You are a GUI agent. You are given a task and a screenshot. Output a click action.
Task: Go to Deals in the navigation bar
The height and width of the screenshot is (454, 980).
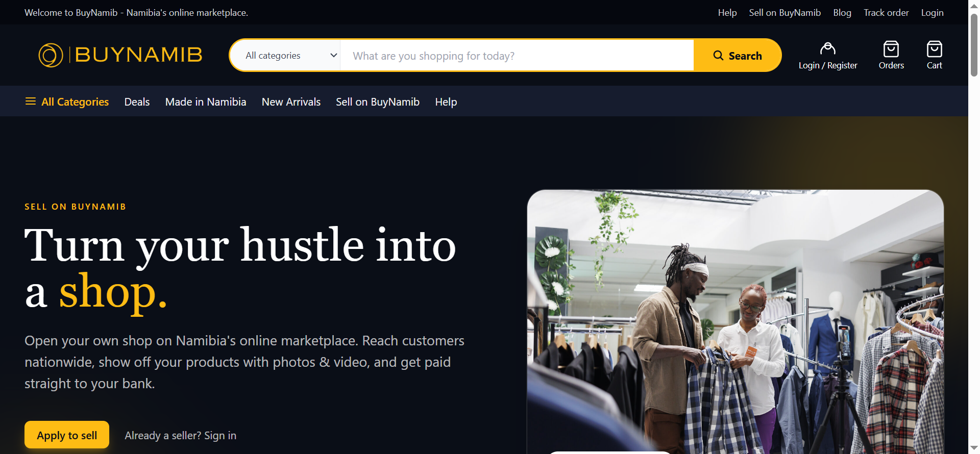[137, 102]
